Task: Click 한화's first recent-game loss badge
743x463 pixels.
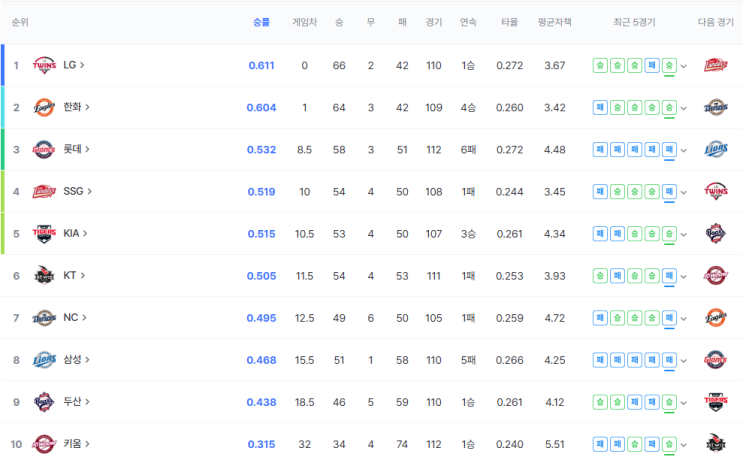Action: (x=600, y=108)
